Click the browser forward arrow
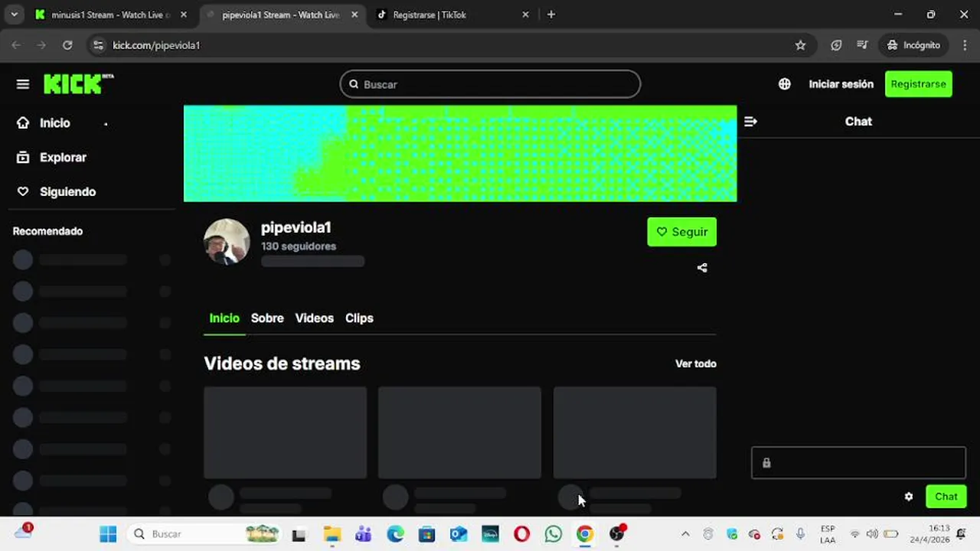The height and width of the screenshot is (551, 980). [41, 45]
